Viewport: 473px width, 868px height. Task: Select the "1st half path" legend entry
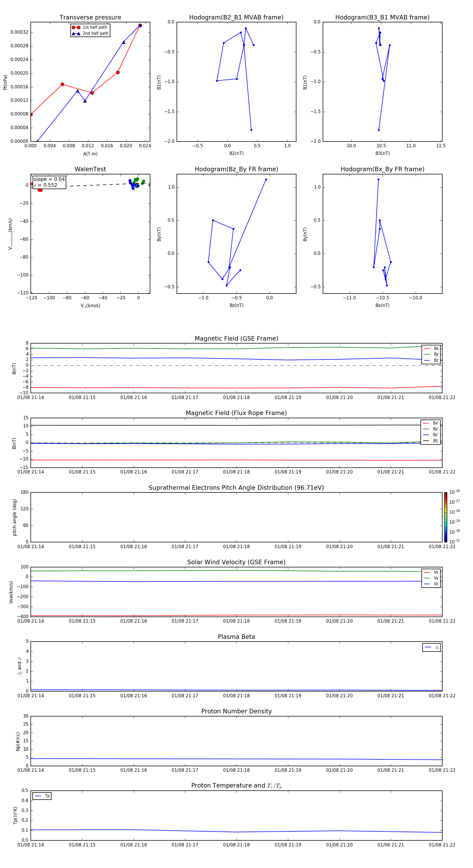pyautogui.click(x=90, y=27)
